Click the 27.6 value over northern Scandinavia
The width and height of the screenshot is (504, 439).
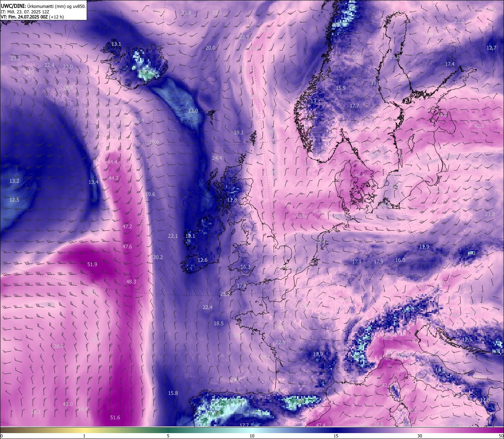[356, 57]
